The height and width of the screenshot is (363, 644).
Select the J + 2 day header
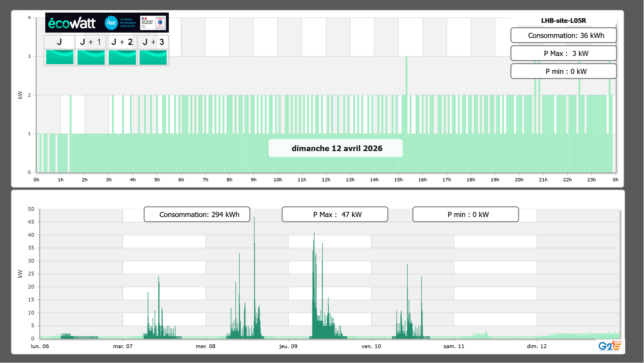click(122, 42)
